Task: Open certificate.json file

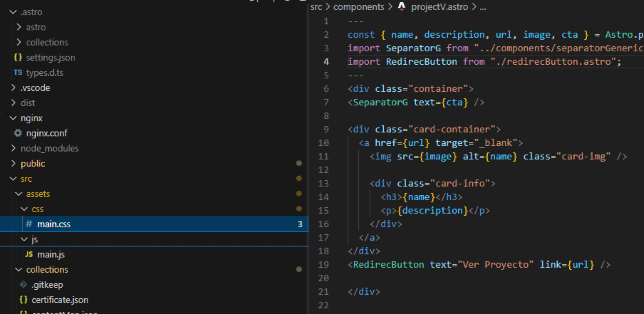Action: click(x=60, y=300)
